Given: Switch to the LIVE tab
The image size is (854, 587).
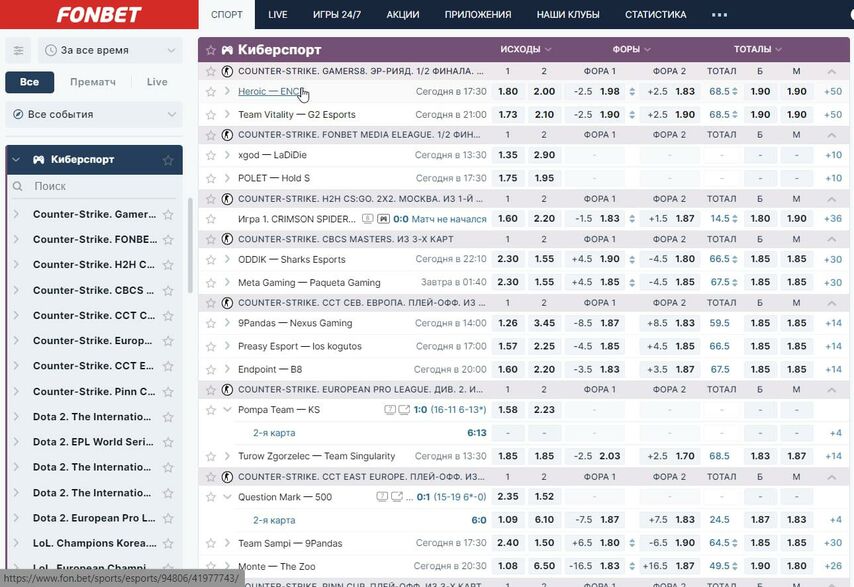Looking at the screenshot, I should click(278, 15).
